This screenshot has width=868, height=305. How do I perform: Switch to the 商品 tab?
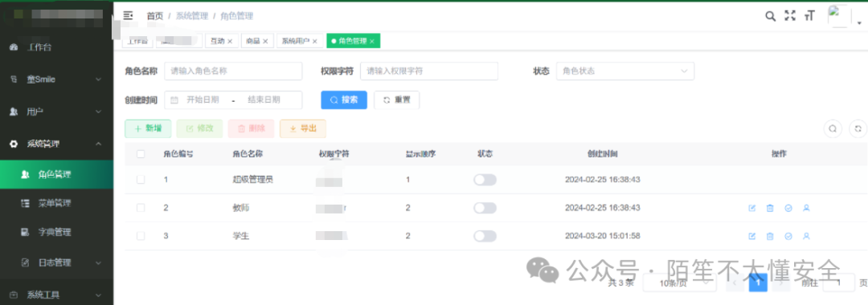tap(253, 41)
